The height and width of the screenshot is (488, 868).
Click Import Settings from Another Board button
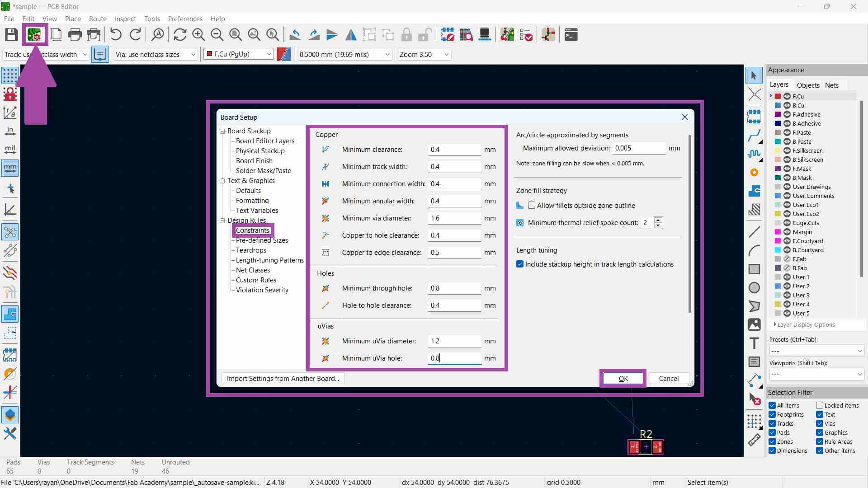283,379
